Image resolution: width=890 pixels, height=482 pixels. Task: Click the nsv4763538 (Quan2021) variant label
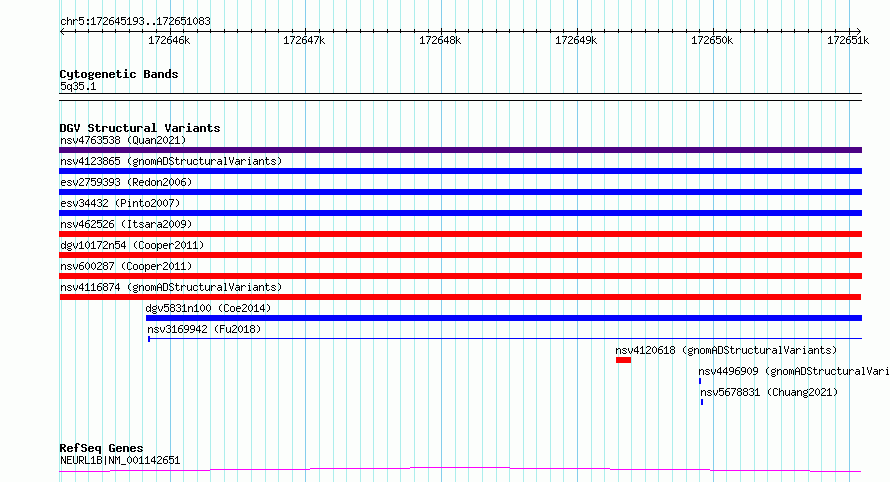[123, 140]
